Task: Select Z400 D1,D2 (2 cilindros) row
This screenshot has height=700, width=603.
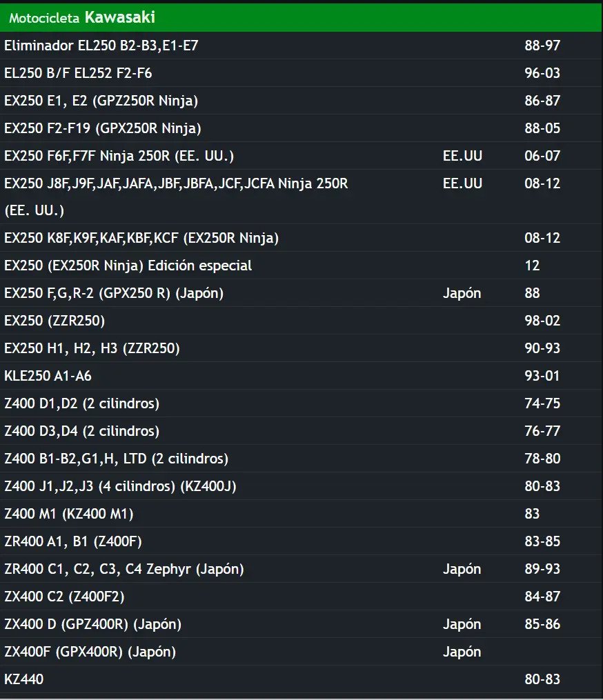Action: tap(301, 403)
